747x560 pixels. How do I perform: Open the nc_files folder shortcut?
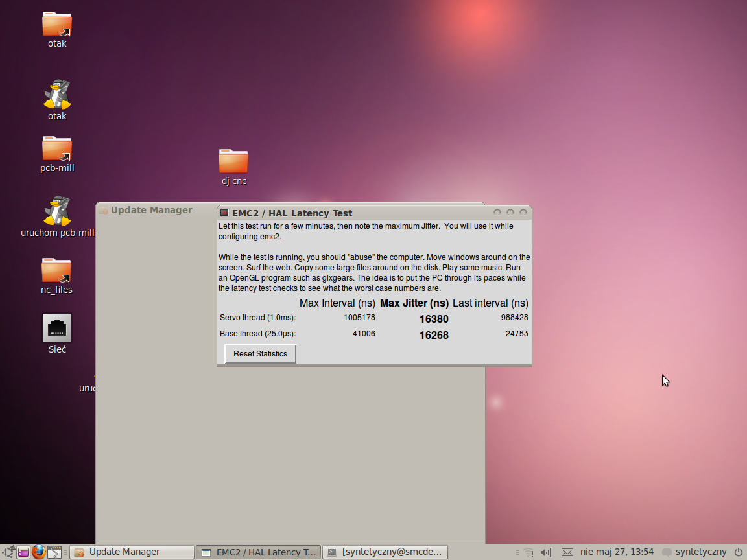coord(56,270)
